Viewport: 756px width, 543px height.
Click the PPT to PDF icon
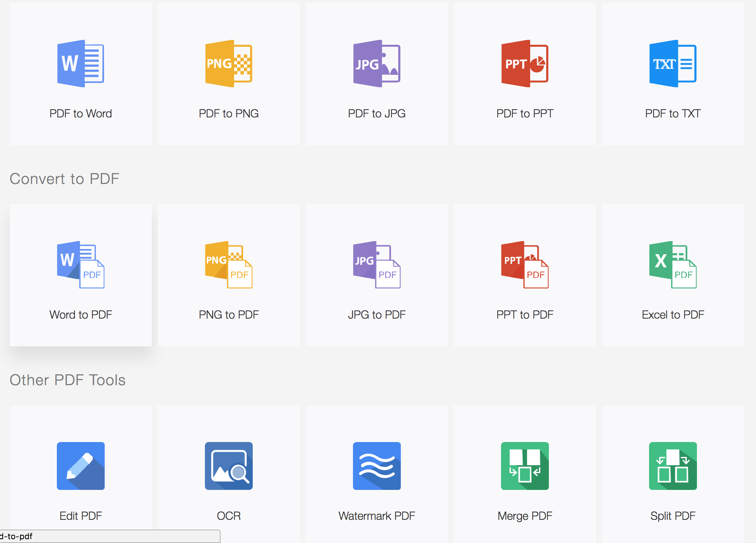coord(525,264)
